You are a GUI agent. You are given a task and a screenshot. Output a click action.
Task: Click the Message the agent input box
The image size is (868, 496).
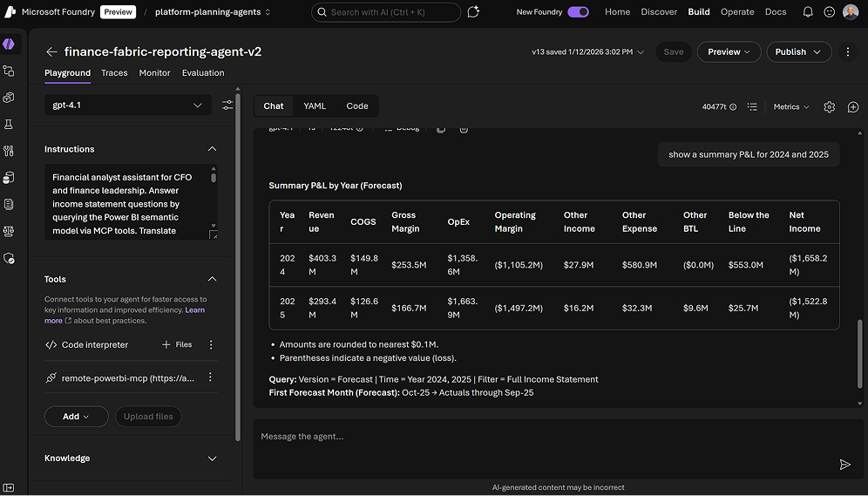[x=558, y=449]
